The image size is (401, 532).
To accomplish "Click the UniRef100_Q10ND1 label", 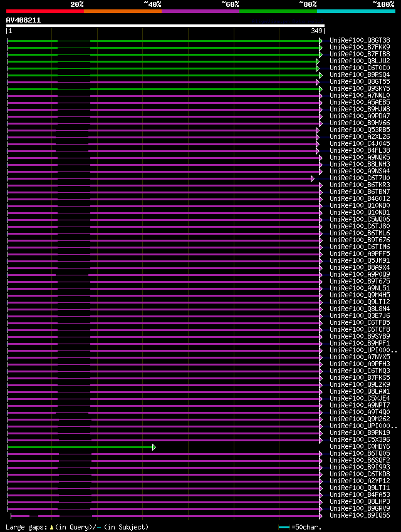I will [x=360, y=212].
